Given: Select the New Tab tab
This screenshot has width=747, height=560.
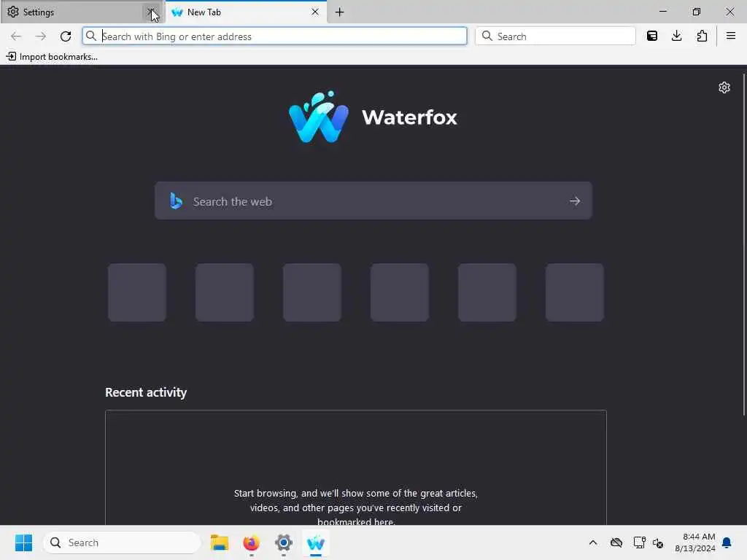Looking at the screenshot, I should (x=246, y=12).
